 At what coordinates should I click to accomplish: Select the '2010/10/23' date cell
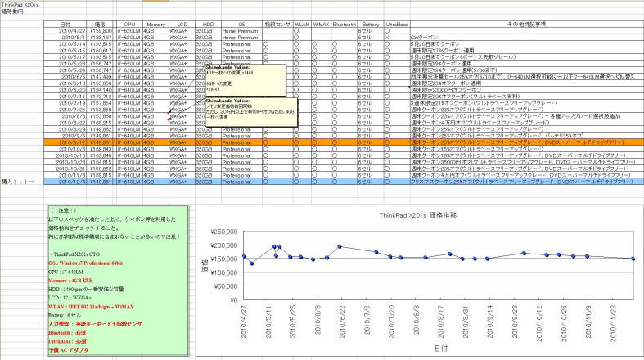(65, 162)
